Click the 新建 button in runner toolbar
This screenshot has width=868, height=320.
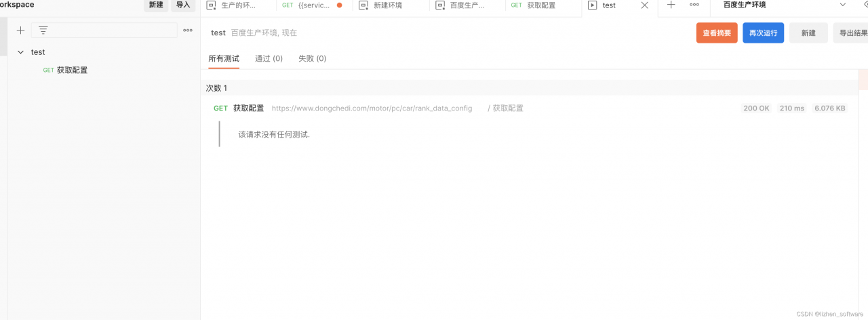pos(808,33)
